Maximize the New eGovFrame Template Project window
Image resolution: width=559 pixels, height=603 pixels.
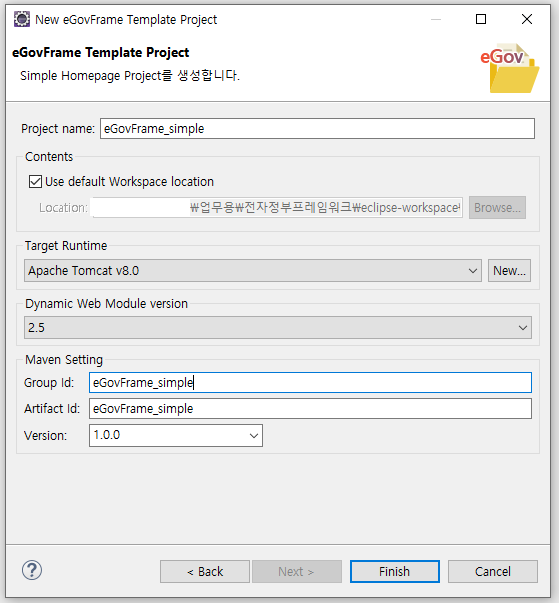[x=481, y=19]
